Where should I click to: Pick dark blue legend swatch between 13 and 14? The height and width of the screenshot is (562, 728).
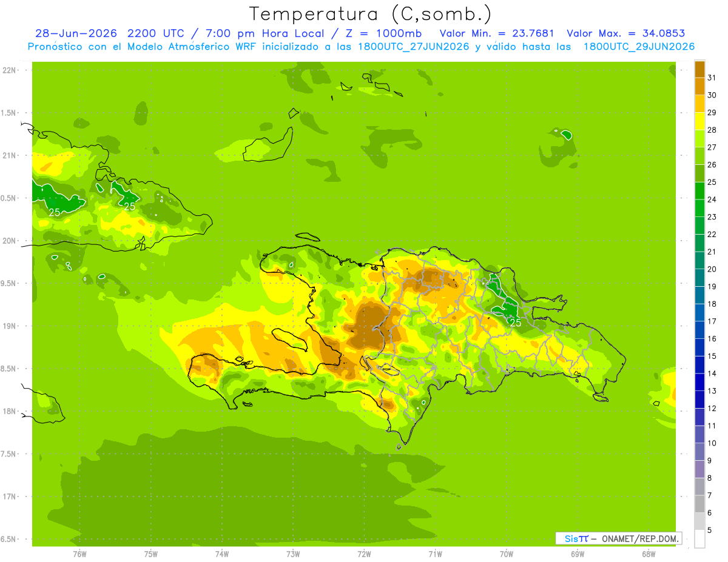pyautogui.click(x=699, y=382)
